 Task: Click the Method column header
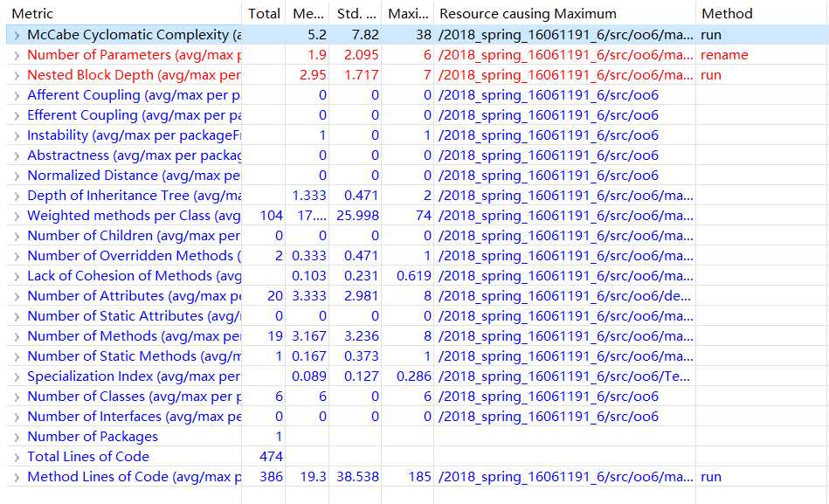[727, 14]
